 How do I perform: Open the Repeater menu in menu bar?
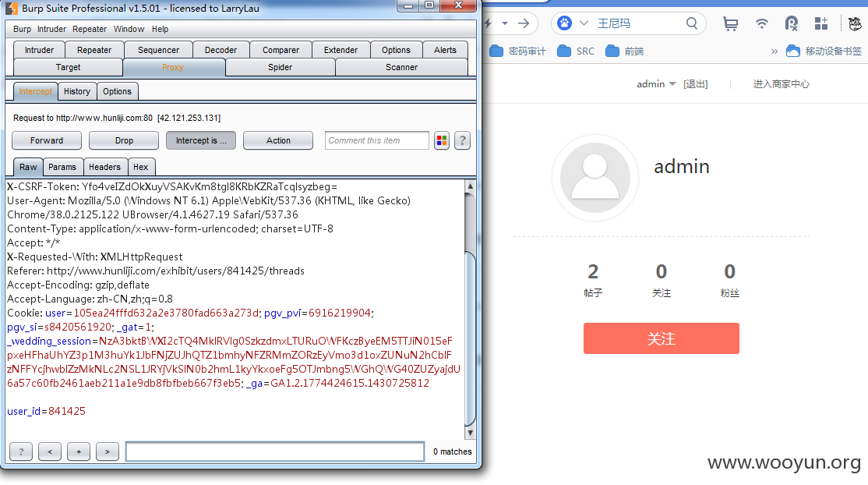(x=90, y=29)
